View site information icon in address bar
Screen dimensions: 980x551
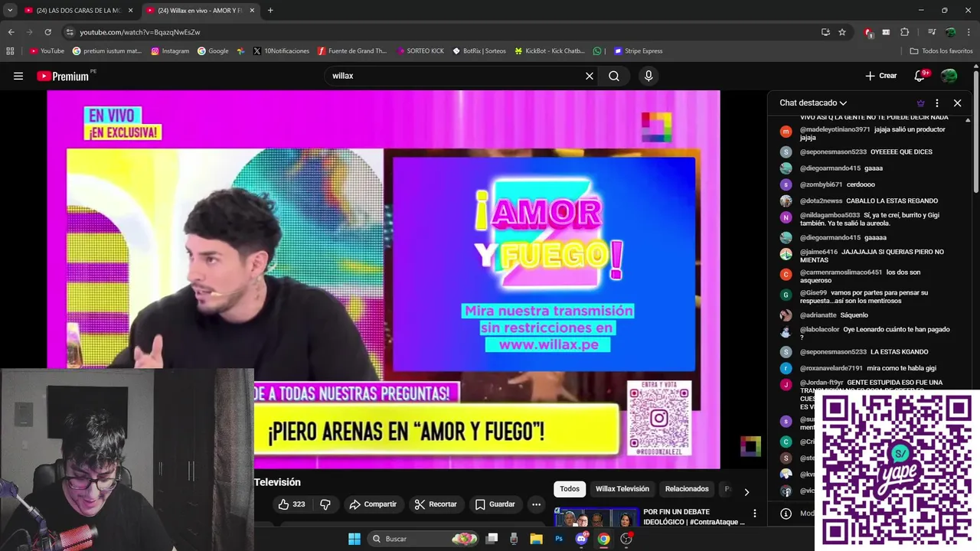coord(70,32)
